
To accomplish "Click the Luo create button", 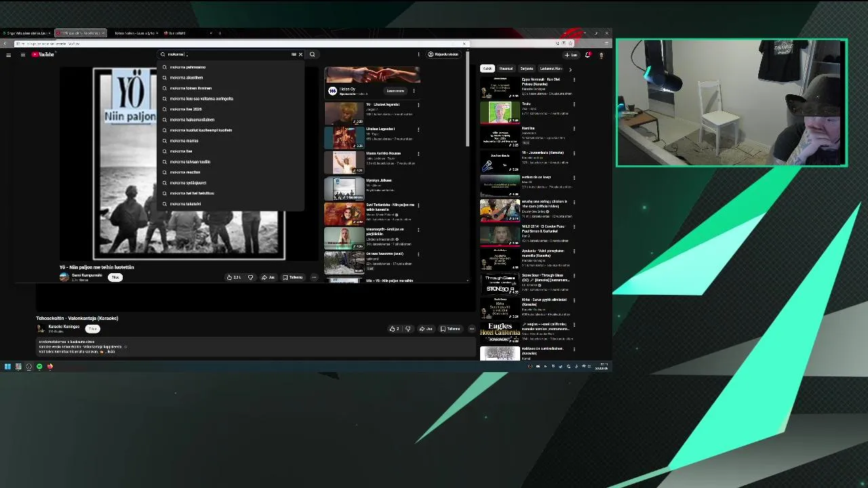I will coord(571,54).
